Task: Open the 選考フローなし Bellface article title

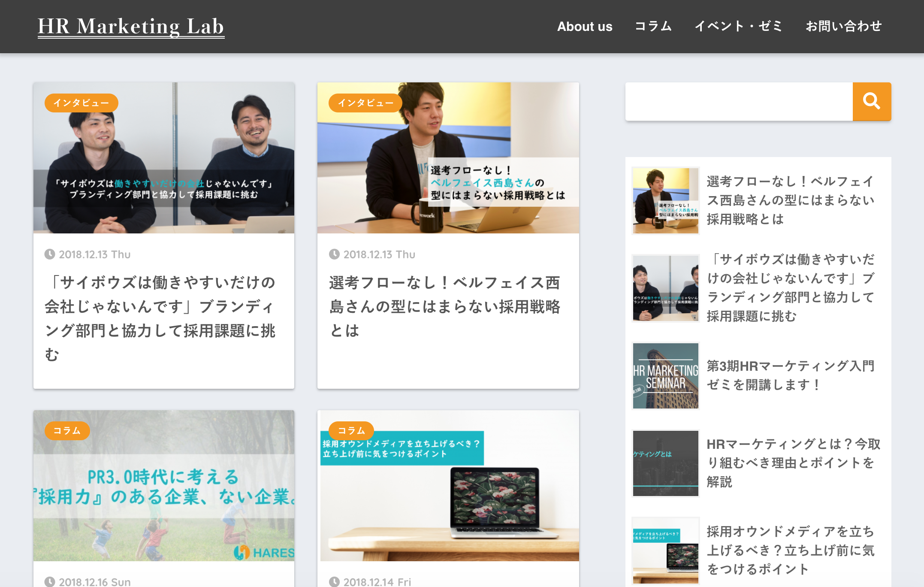Action: 445,306
